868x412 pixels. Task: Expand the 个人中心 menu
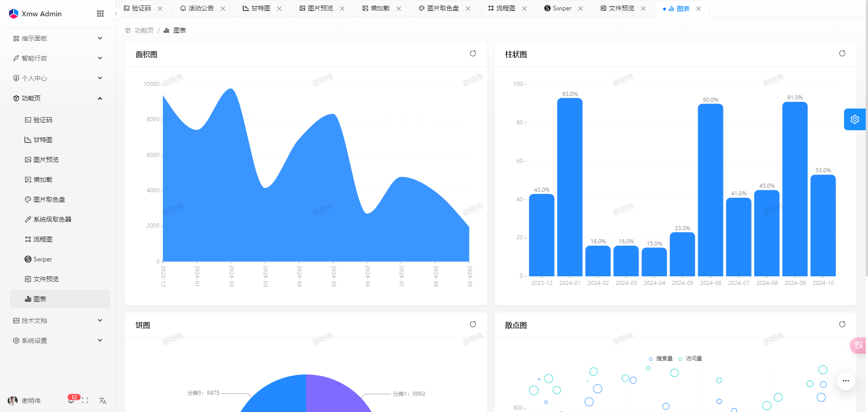click(58, 78)
